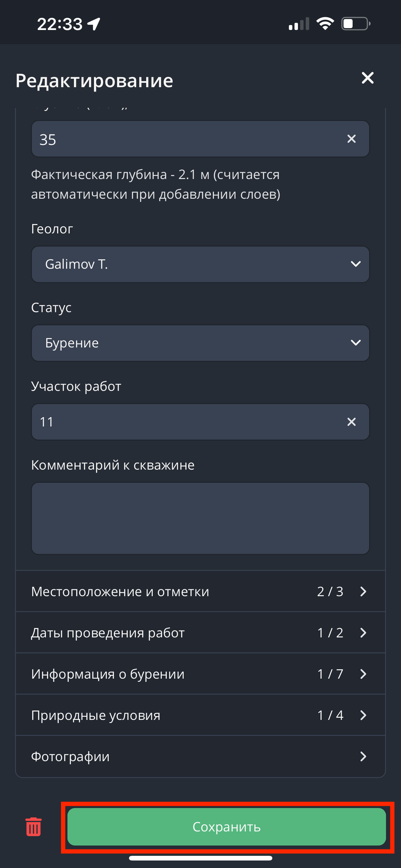Open the Статус dropdown showing Бурение
The image size is (401, 868).
pyautogui.click(x=200, y=343)
